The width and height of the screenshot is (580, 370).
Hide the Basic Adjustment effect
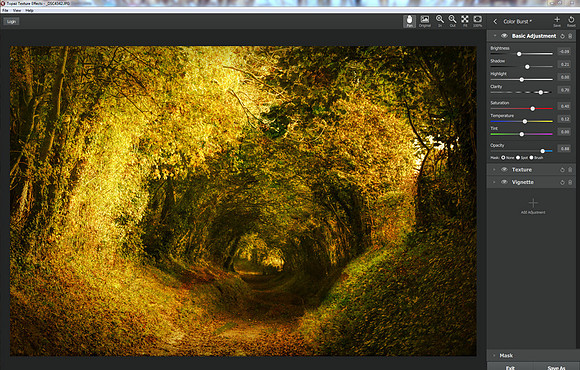pyautogui.click(x=504, y=36)
